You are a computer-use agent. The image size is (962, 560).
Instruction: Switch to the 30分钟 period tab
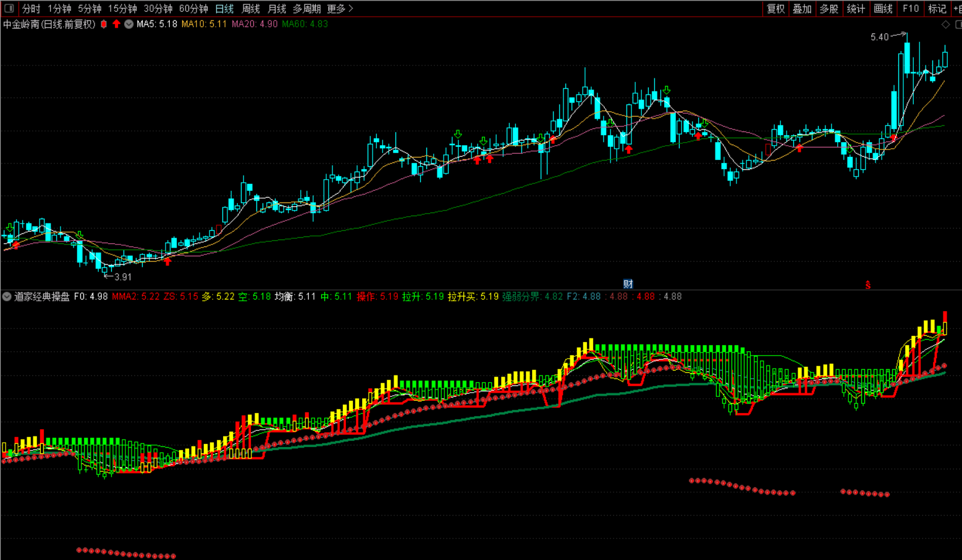tap(158, 9)
